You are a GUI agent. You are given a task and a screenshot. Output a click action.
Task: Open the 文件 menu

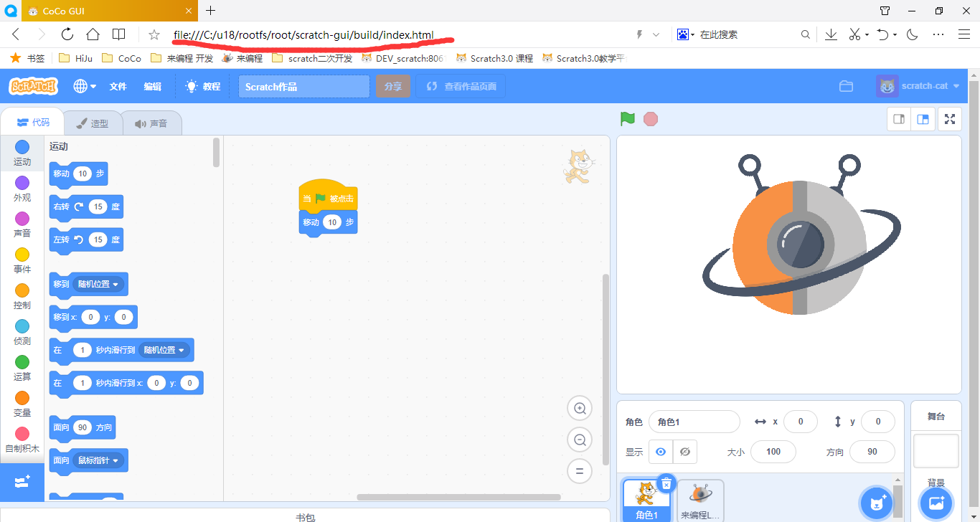click(120, 85)
